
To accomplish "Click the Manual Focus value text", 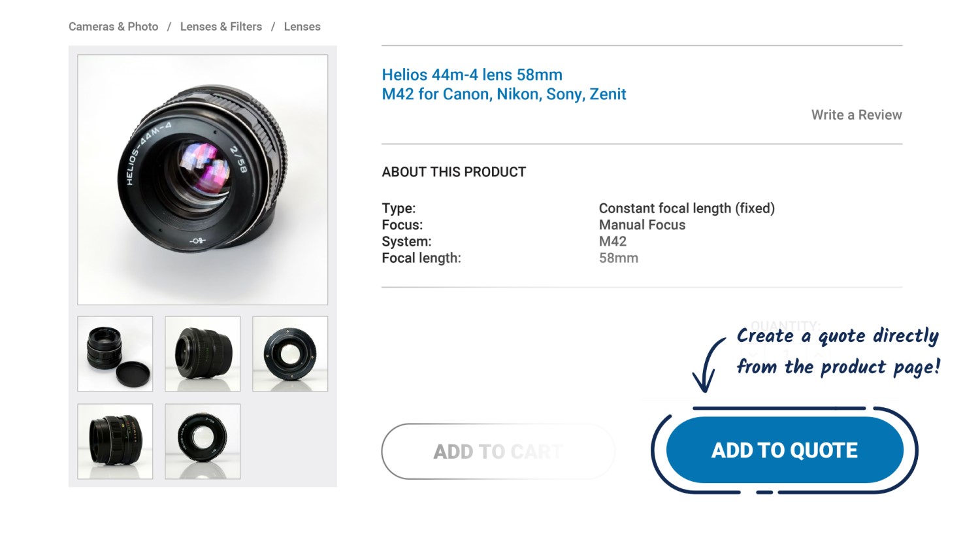I will (642, 225).
